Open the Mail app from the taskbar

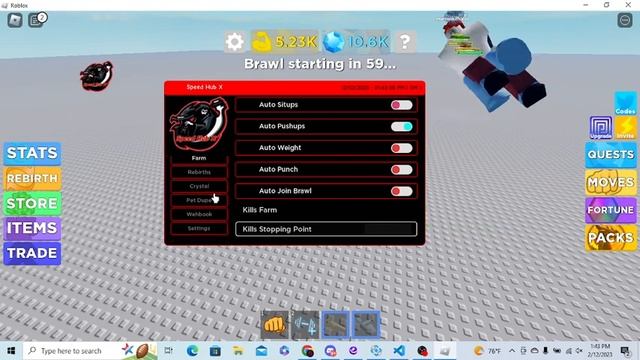(x=261, y=351)
